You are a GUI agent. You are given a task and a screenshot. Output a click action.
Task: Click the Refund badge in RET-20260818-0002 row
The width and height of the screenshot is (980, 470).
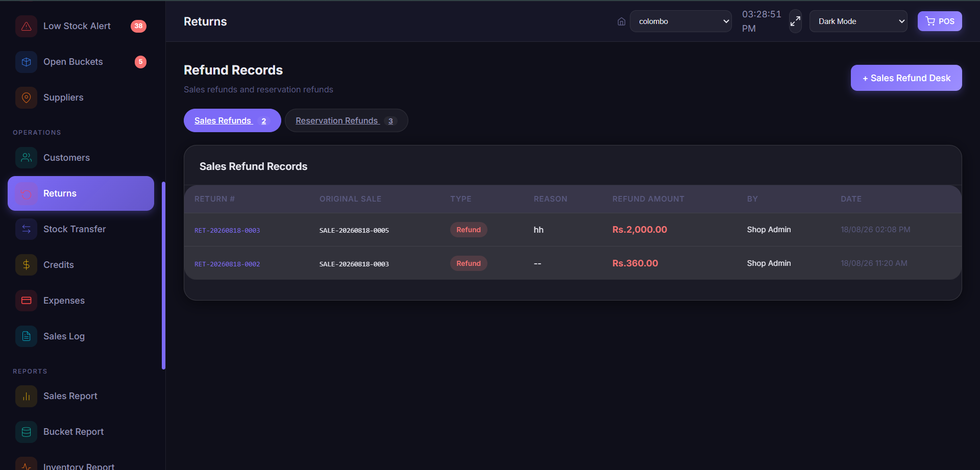tap(469, 263)
